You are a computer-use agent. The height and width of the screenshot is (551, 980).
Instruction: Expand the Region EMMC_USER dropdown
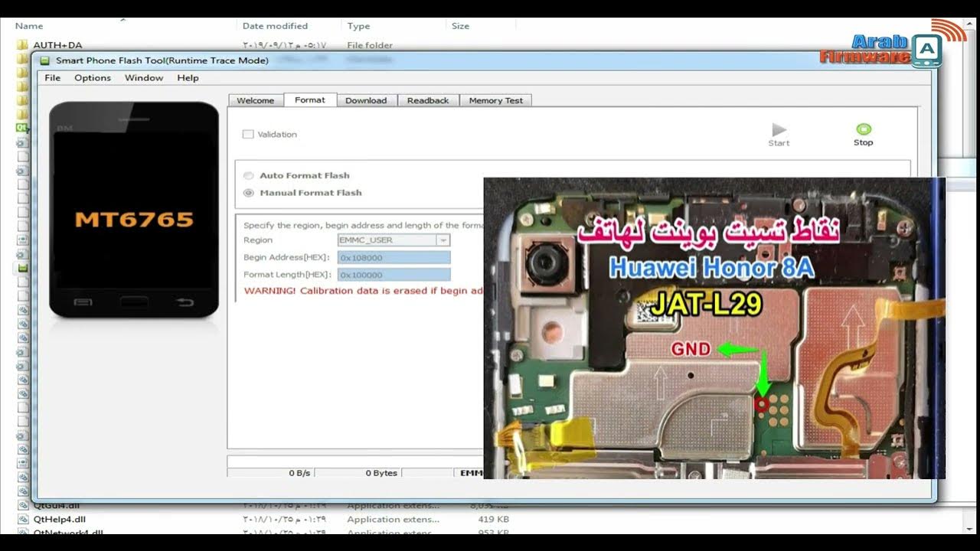pos(443,240)
